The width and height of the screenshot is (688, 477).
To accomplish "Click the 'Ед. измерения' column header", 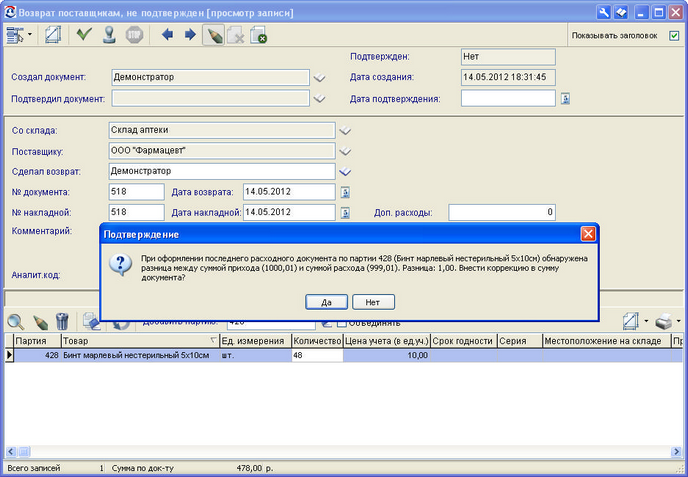I will pos(255,341).
